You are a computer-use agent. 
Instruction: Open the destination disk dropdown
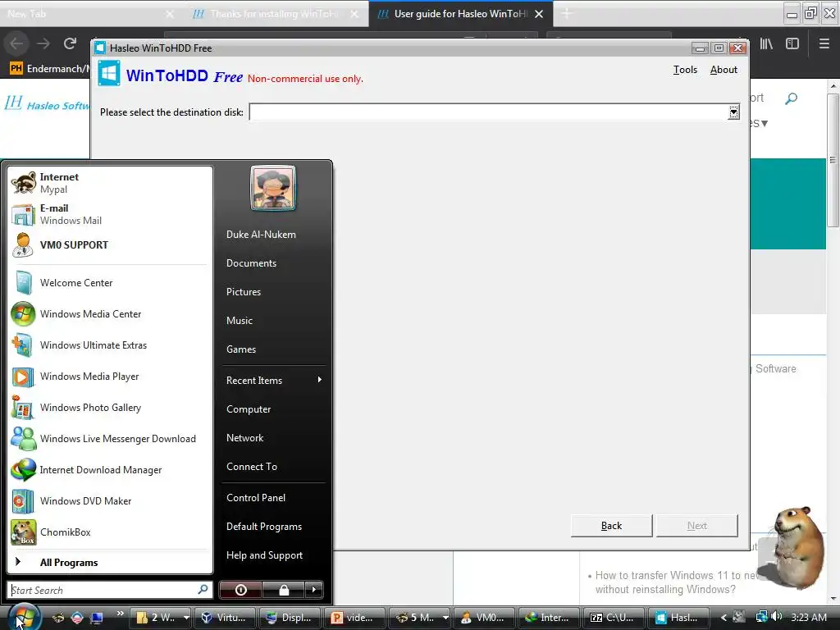point(733,112)
